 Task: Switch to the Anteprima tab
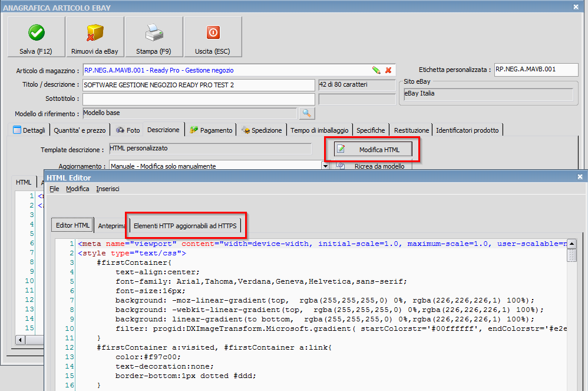point(111,225)
